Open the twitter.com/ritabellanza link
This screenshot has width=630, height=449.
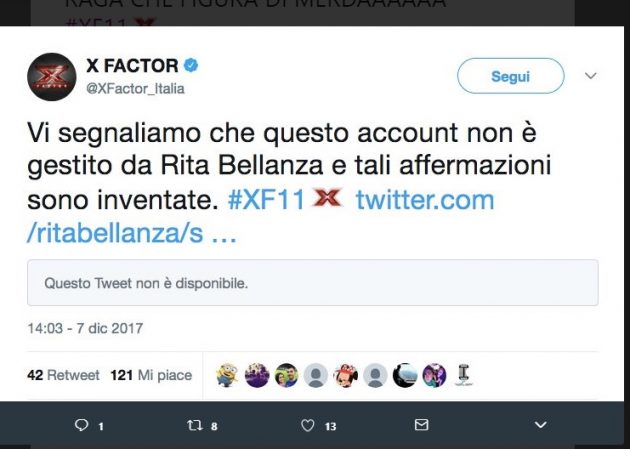pyautogui.click(x=424, y=200)
